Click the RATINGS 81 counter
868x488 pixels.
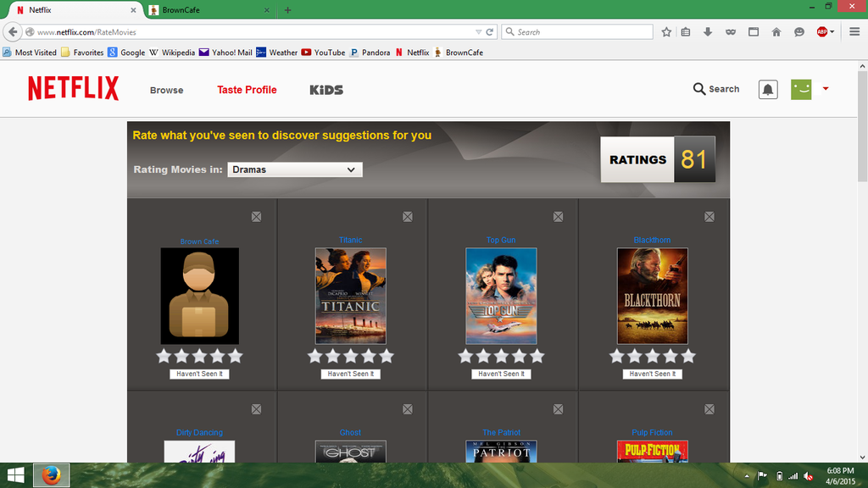point(658,159)
